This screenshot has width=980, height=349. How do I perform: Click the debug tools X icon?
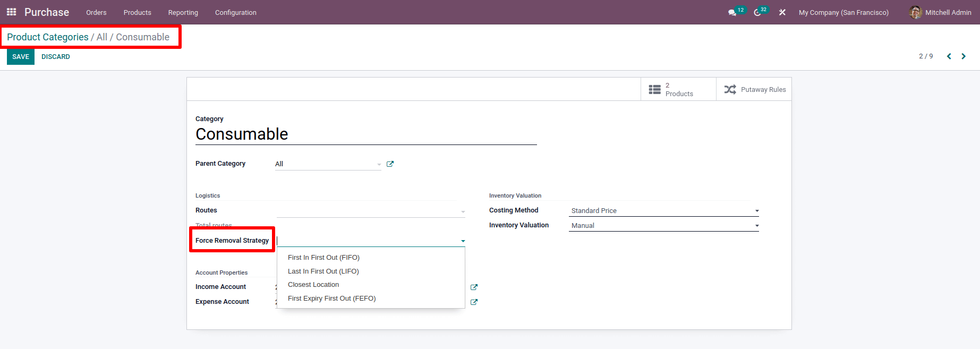click(782, 12)
